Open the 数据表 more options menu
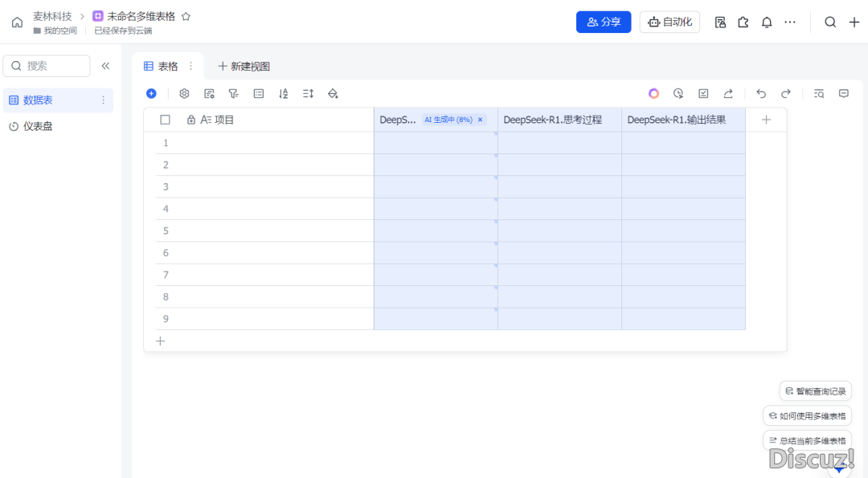Screen dimensions: 868x478 103,100
